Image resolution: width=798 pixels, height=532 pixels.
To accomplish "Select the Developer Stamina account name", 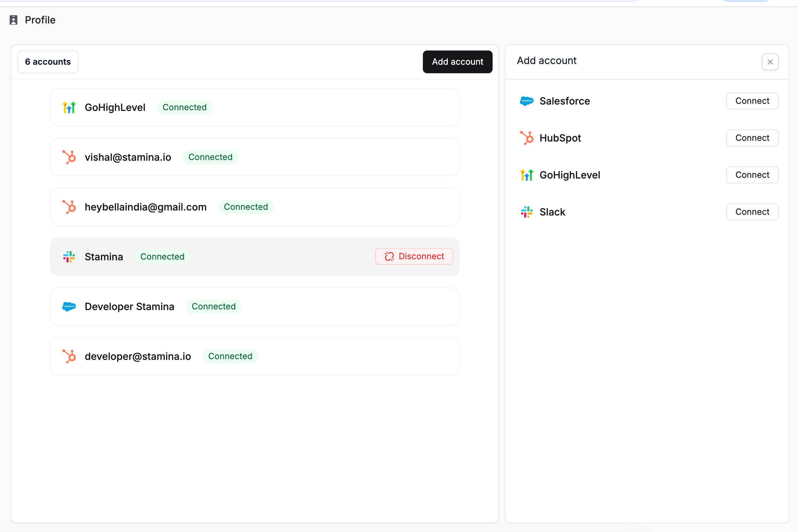I will tap(130, 307).
